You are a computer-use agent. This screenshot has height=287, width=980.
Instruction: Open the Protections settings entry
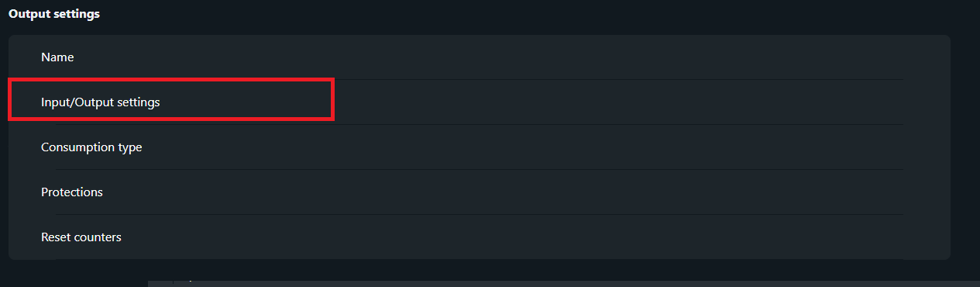click(479, 192)
